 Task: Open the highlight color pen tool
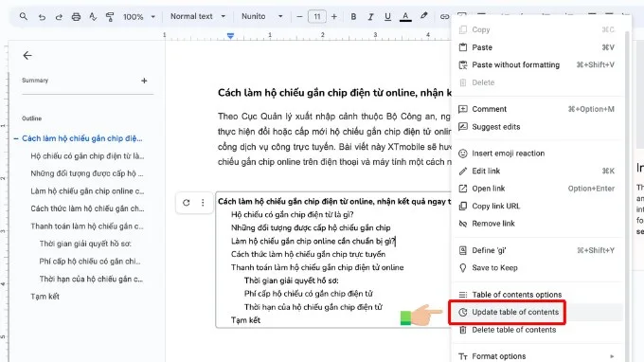(424, 16)
